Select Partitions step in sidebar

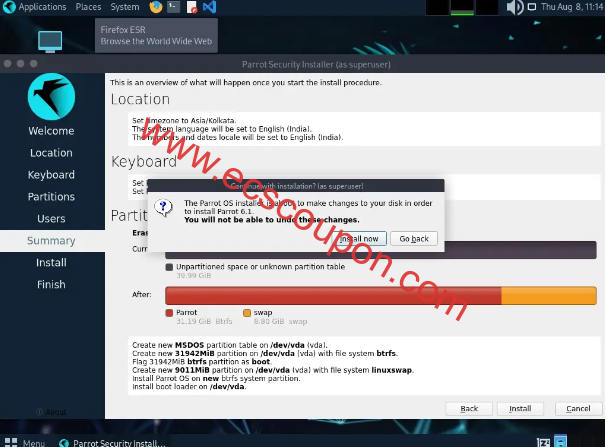(x=51, y=197)
